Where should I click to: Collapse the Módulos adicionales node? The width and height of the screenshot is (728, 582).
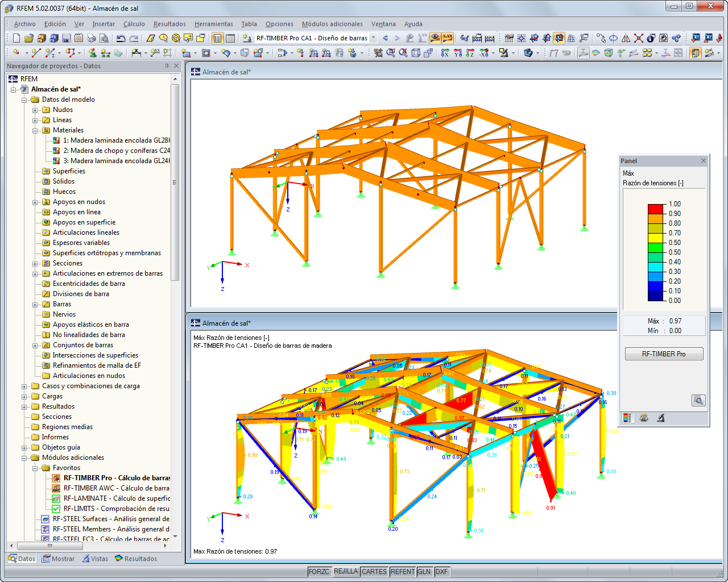coord(24,458)
